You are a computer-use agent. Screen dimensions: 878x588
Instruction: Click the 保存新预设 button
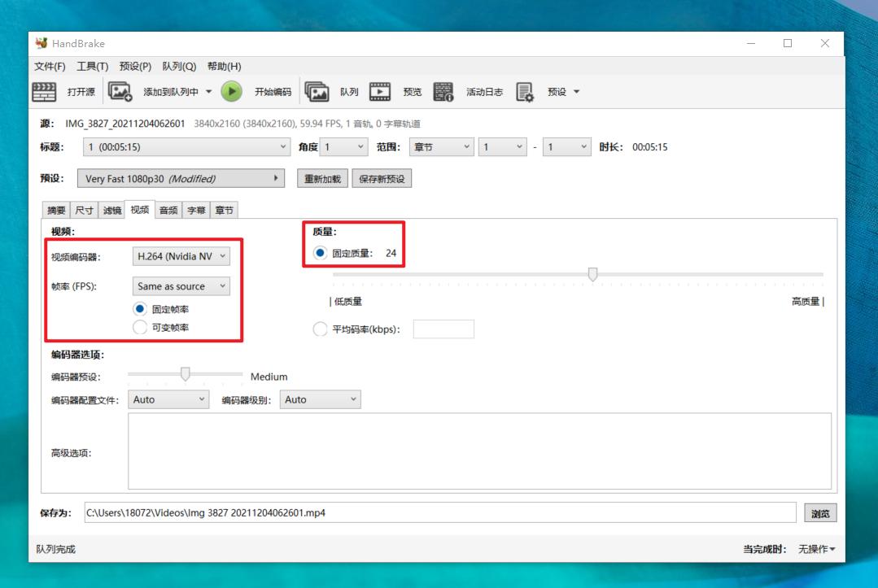point(382,179)
